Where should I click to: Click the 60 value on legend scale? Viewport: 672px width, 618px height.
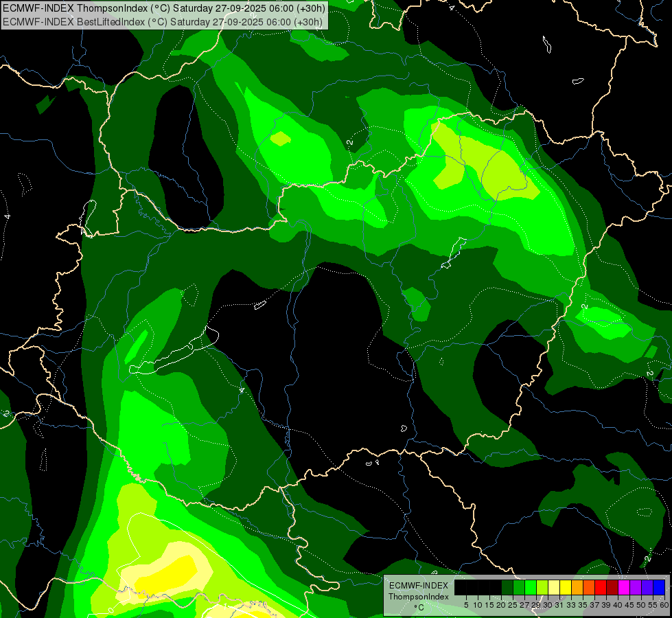click(664, 604)
